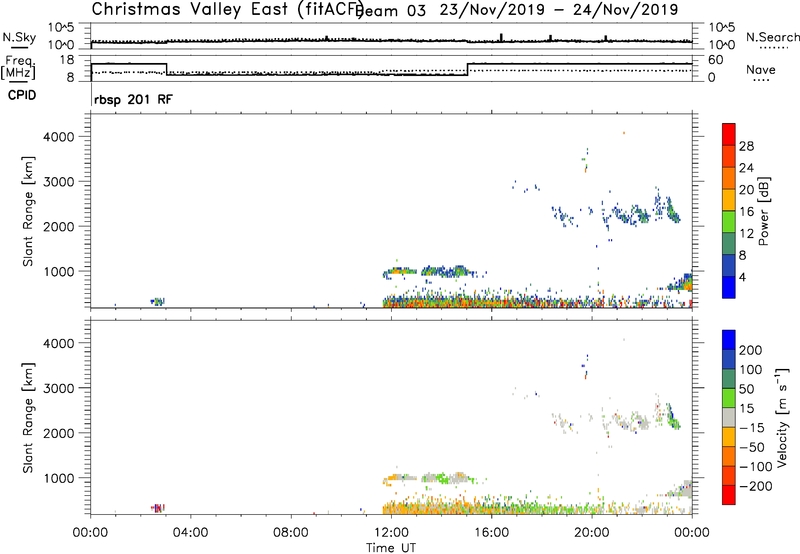
Task: Click "200" on the velocity color bar
Action: tap(751, 350)
